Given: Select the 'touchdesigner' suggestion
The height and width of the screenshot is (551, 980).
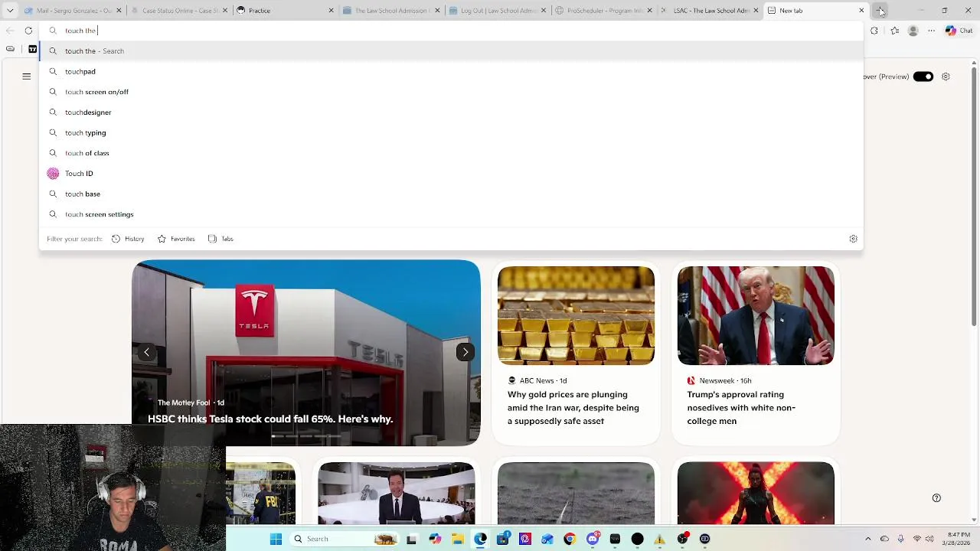Looking at the screenshot, I should pyautogui.click(x=451, y=112).
